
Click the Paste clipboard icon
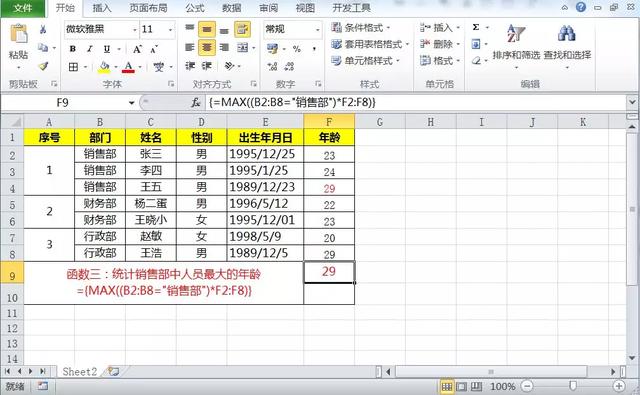19,34
